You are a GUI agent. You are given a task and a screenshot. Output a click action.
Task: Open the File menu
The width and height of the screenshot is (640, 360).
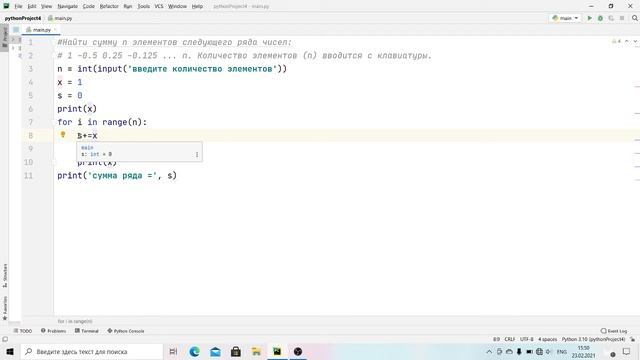pyautogui.click(x=18, y=6)
